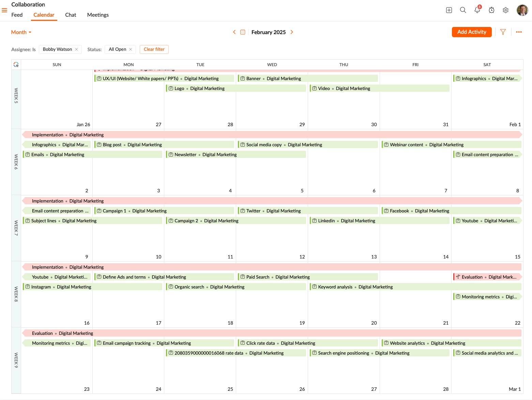This screenshot has height=400, width=532.
Task: Click the plus icon to create a new item
Action: pos(449,10)
